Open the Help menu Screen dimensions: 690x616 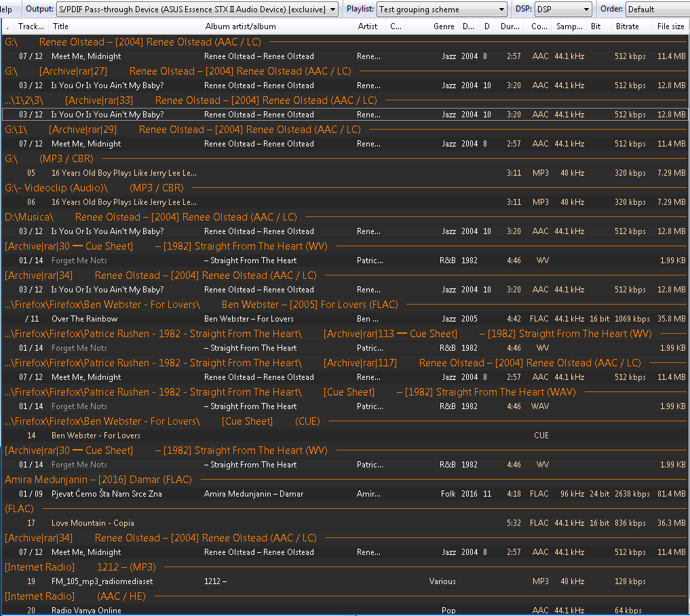click(x=6, y=9)
